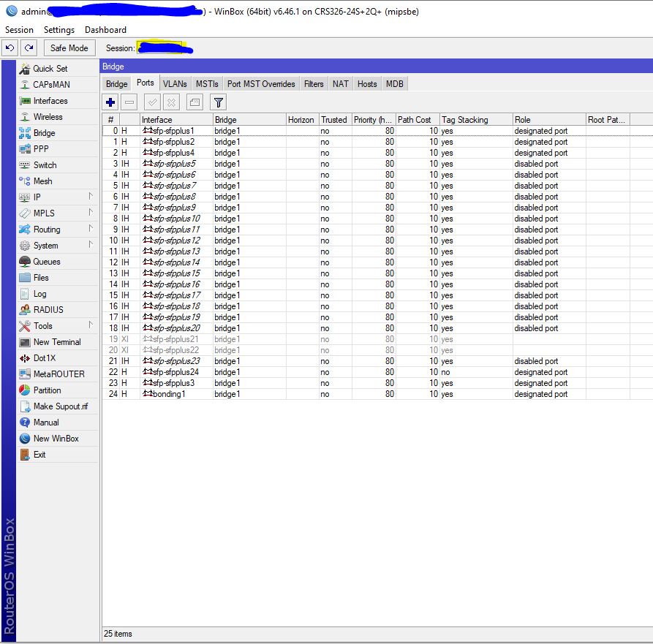Switch to the Bridge tab
Image resolution: width=653 pixels, height=644 pixels.
point(116,84)
